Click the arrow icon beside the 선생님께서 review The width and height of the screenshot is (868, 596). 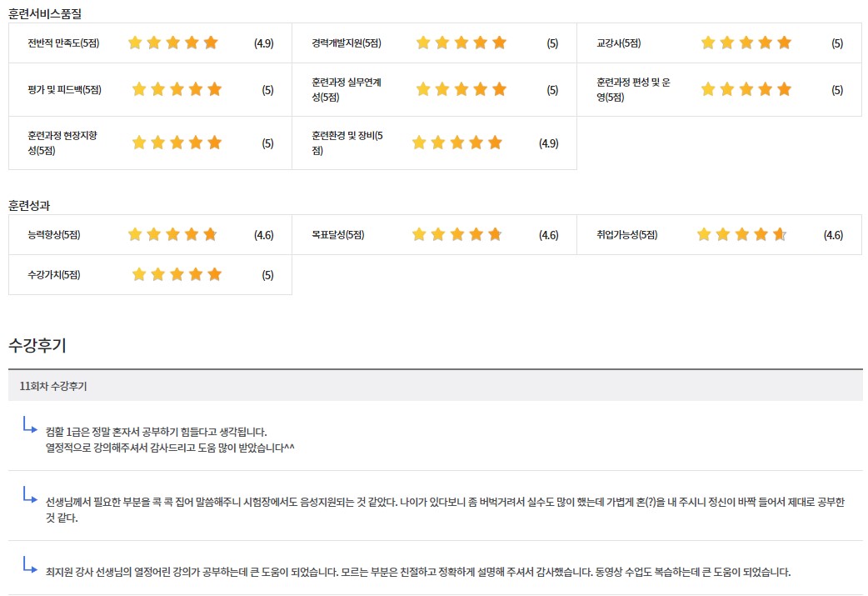coord(30,494)
